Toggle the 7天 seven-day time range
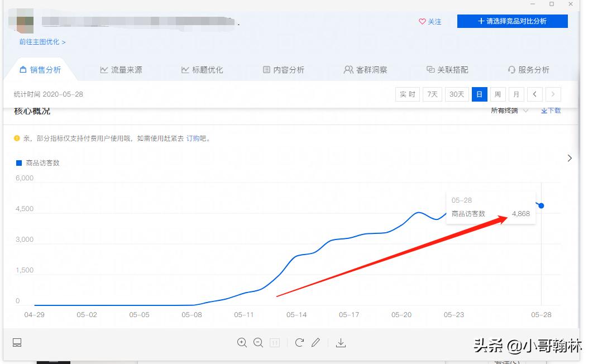This screenshot has height=364, width=593. tap(432, 94)
